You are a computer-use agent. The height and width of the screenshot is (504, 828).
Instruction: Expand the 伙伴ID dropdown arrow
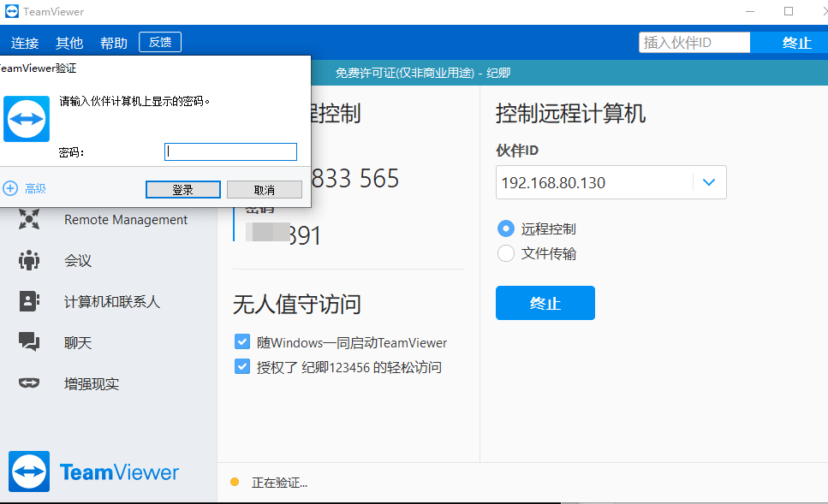(x=709, y=182)
